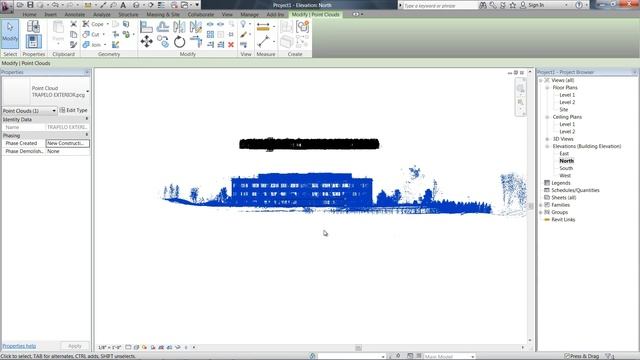Click the Apply button in Properties

(75, 346)
